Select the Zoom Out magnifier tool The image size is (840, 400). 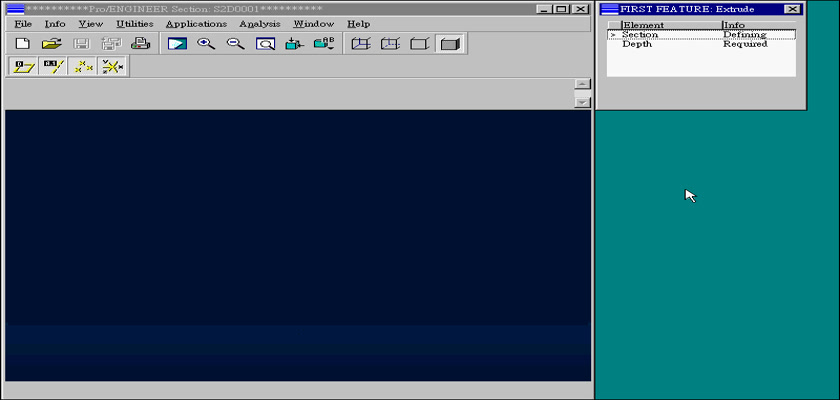236,44
